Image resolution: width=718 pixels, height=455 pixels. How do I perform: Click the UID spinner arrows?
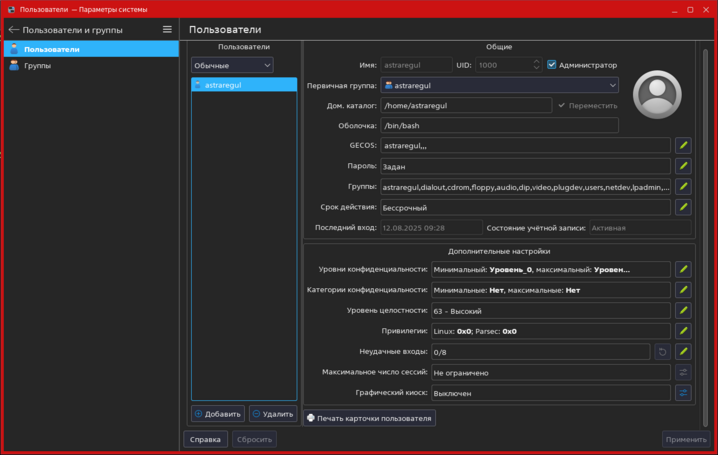pos(535,65)
